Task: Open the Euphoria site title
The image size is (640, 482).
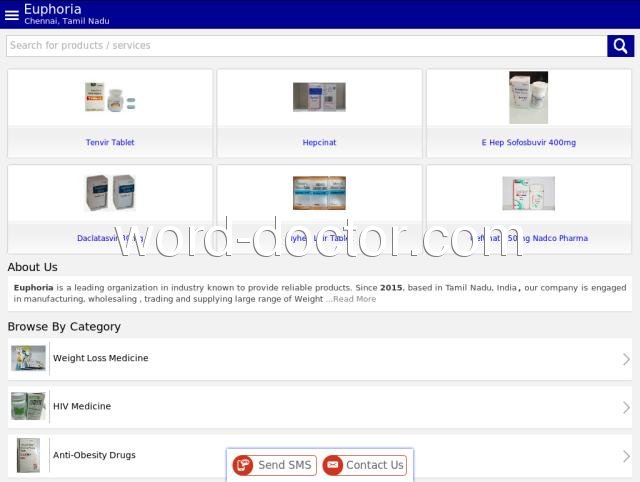Action: 53,9
